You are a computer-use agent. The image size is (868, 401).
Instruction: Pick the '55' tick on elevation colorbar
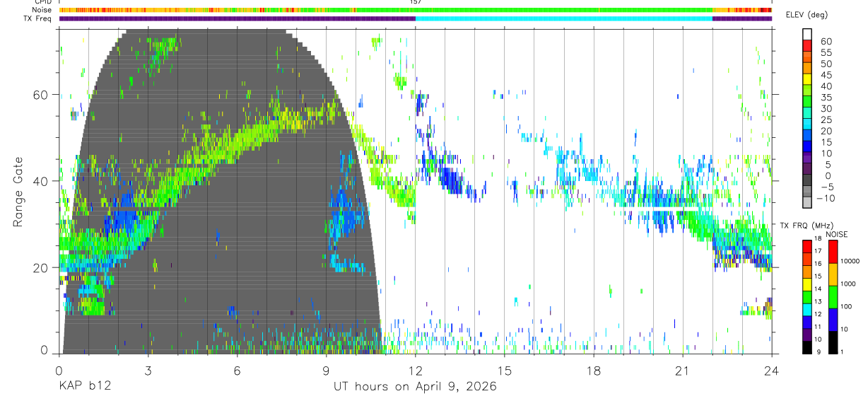825,53
